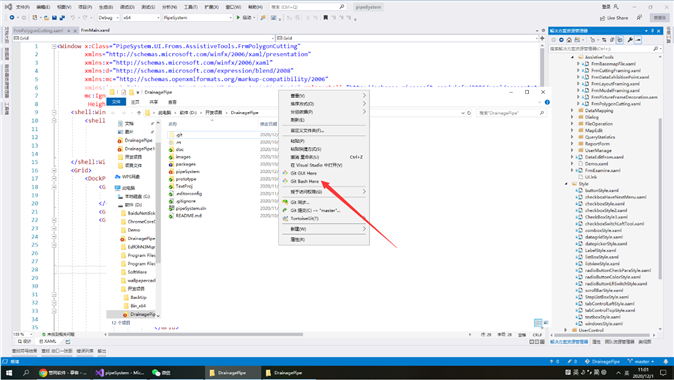Open Chrome taskbar button

pyautogui.click(x=63, y=373)
